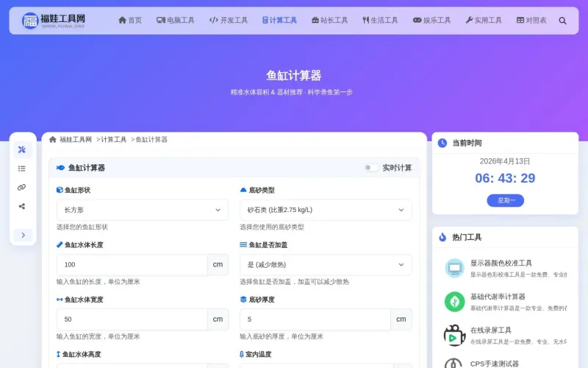588x368 pixels.
Task: Select the tools wrench sidebar icon
Action: [x=22, y=149]
